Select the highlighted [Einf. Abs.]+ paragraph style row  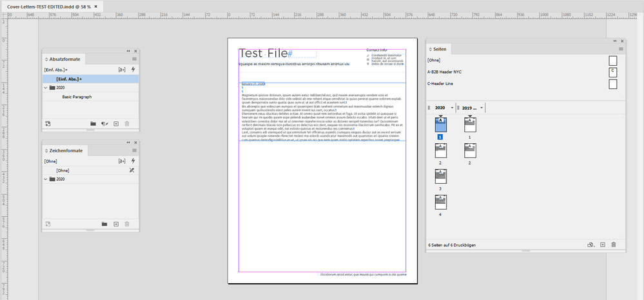click(x=90, y=79)
